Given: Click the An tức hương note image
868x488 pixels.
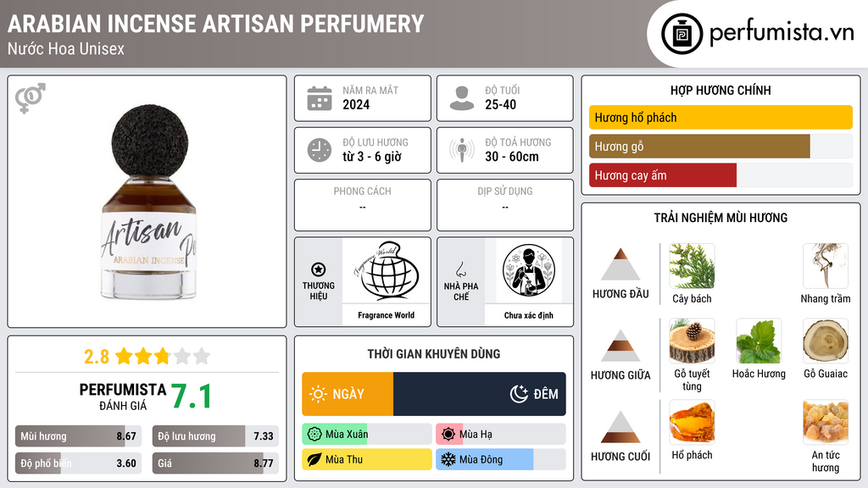Looking at the screenshot, I should 826,422.
